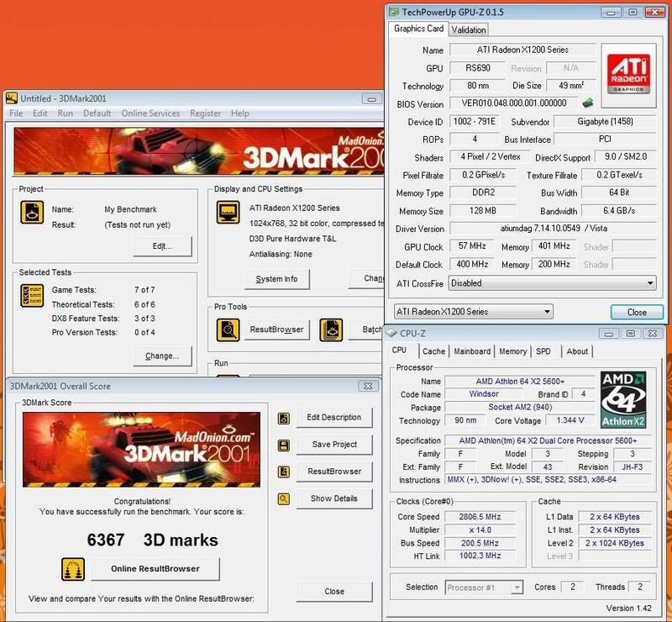Open the Register menu in 3DMark2001
The width and height of the screenshot is (672, 622).
tap(205, 113)
